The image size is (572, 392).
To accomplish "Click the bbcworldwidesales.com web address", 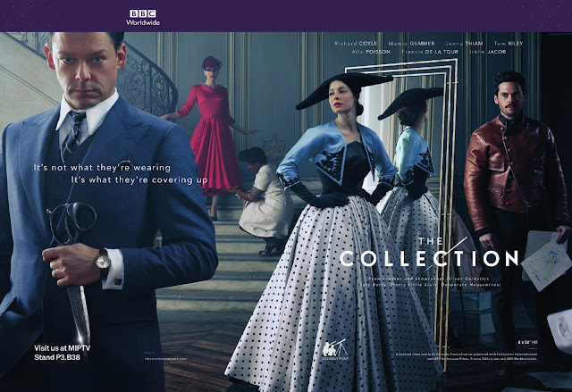I will [x=166, y=359].
